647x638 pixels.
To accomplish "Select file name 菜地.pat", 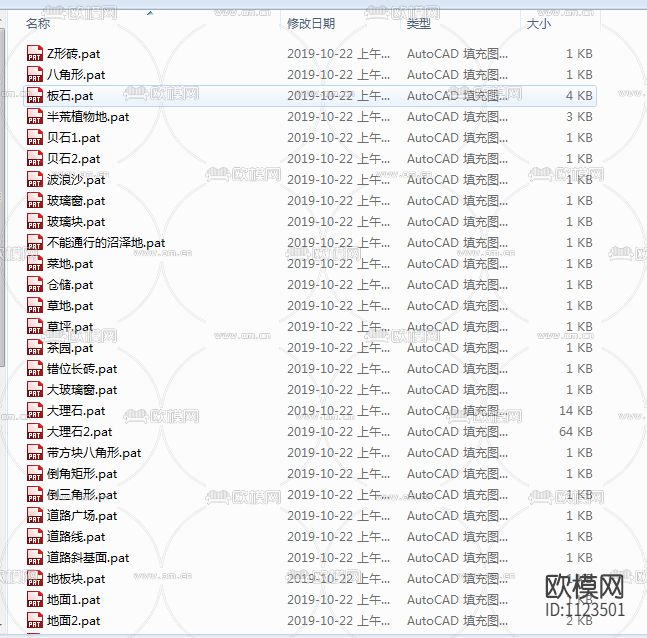I will click(70, 265).
